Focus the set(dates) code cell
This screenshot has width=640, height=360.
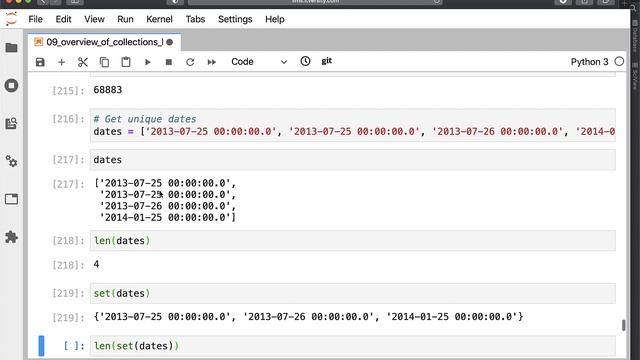353,293
